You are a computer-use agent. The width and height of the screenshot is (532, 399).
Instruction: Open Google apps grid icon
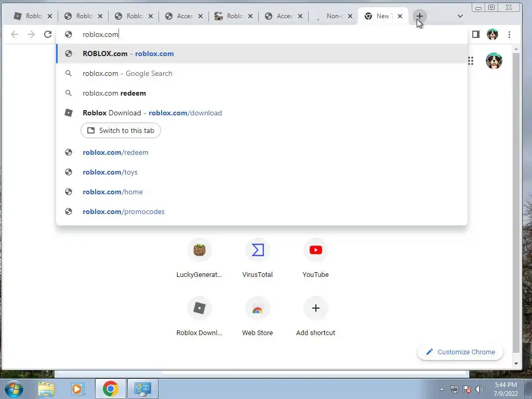(x=471, y=61)
